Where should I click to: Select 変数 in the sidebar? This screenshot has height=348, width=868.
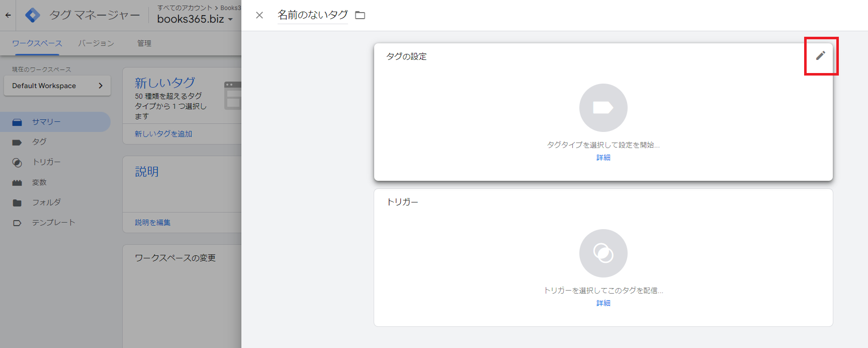click(x=55, y=182)
